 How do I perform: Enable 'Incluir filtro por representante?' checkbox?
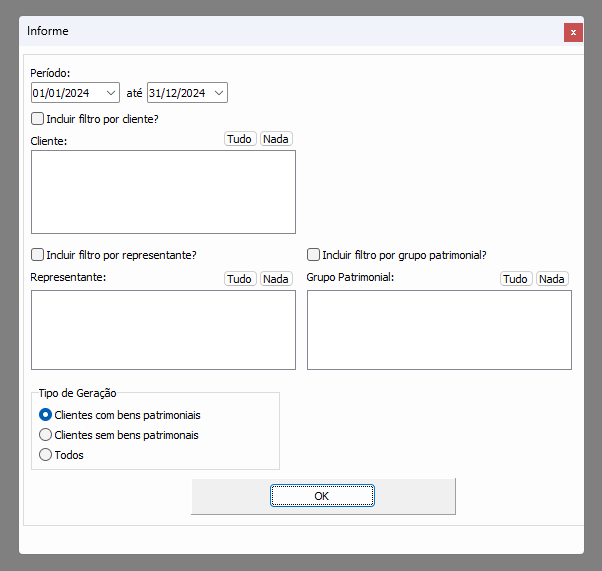38,255
